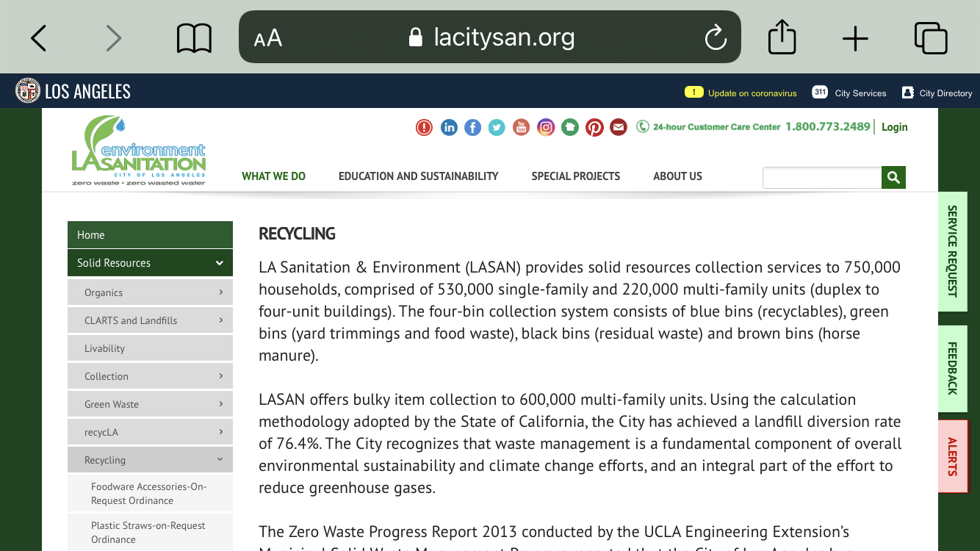The width and height of the screenshot is (980, 551).
Task: Tap the customer care phone icon
Action: point(643,126)
